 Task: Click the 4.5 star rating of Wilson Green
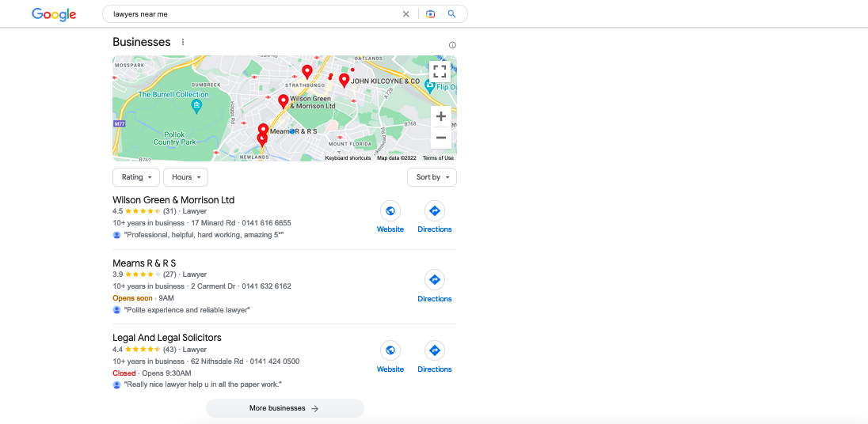point(137,211)
